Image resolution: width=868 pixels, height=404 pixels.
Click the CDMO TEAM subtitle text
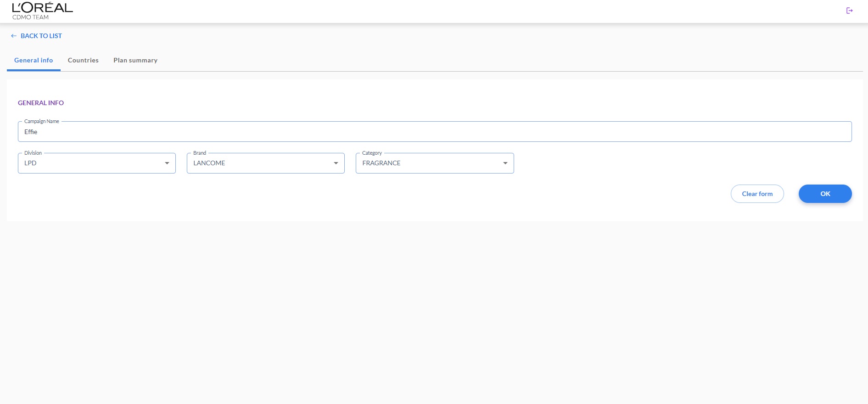tap(30, 17)
